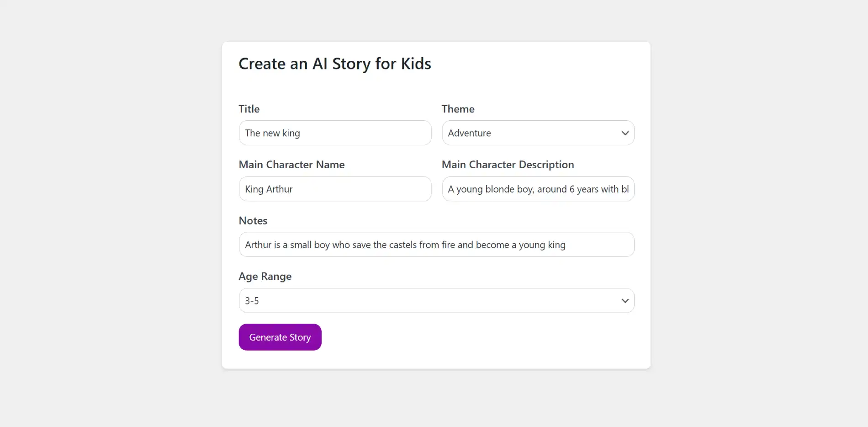Screen dimensions: 868x427
Task: Click the word 'Arthur' in the character name field
Action: (279, 189)
